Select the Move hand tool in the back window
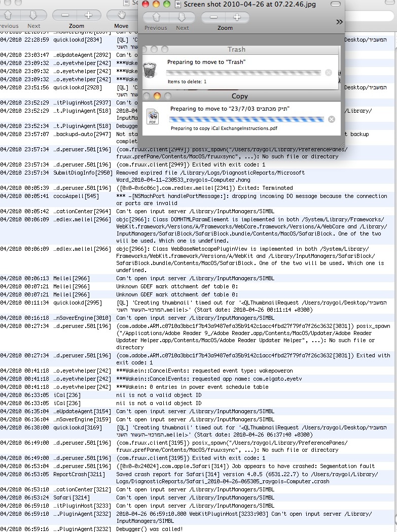 coord(121,15)
